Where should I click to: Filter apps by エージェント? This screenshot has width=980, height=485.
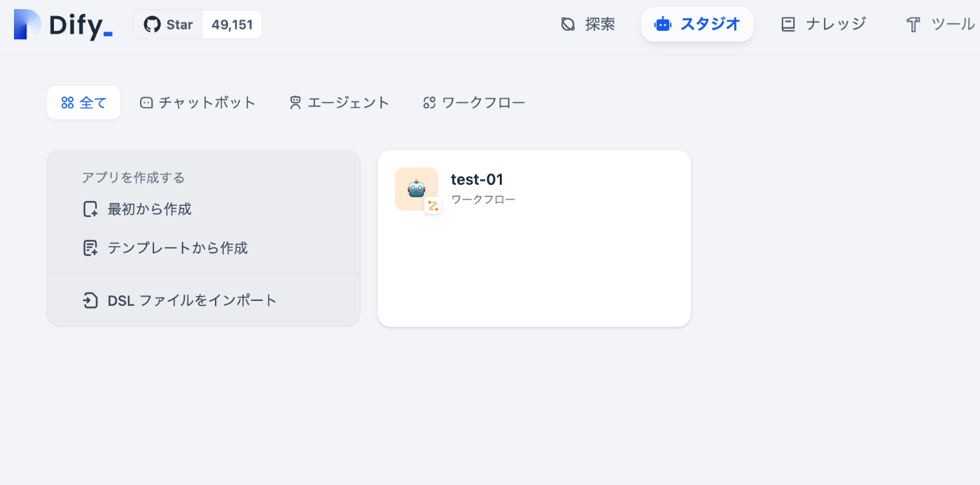pos(339,103)
